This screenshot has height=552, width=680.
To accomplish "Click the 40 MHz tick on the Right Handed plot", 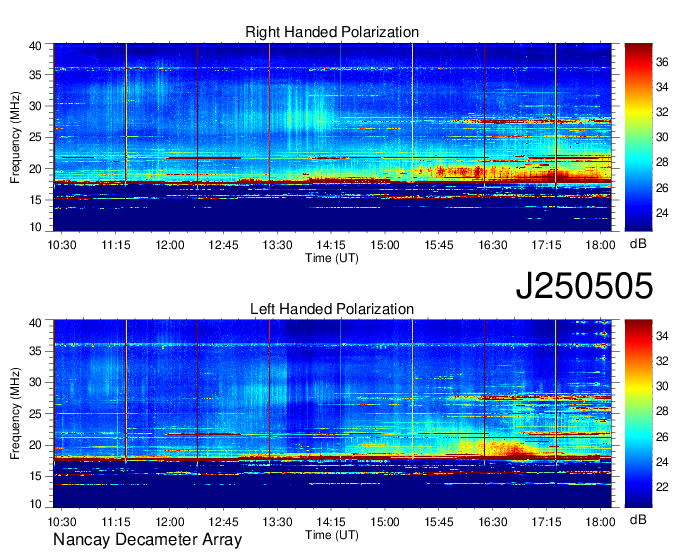I will coord(36,46).
